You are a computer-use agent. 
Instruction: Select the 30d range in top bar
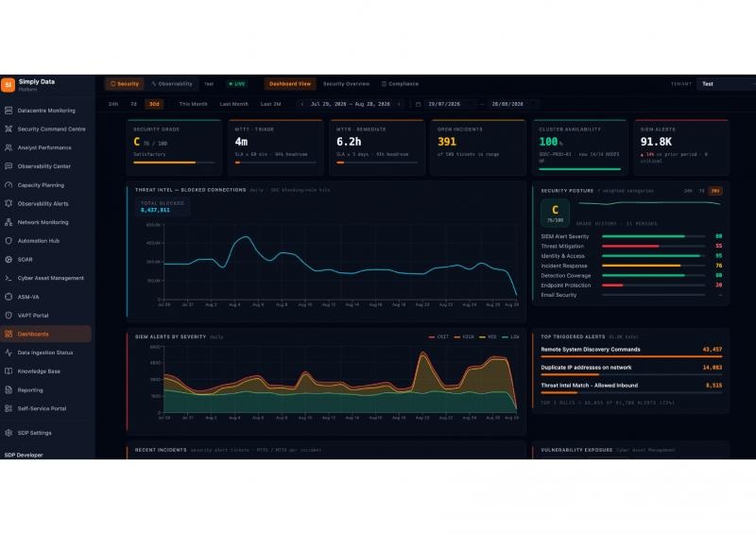point(154,104)
